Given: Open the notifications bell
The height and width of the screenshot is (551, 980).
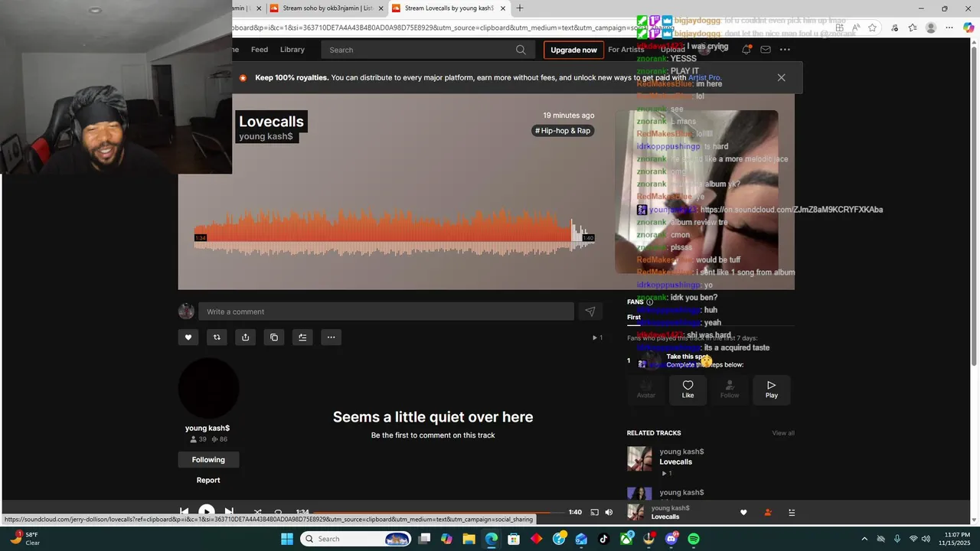Looking at the screenshot, I should tap(746, 50).
